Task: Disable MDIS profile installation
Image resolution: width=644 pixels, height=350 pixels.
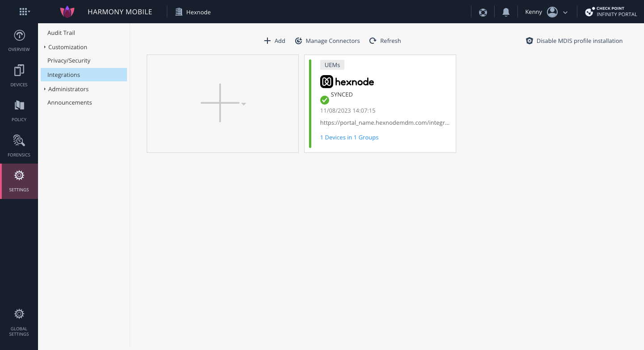Action: pyautogui.click(x=579, y=41)
